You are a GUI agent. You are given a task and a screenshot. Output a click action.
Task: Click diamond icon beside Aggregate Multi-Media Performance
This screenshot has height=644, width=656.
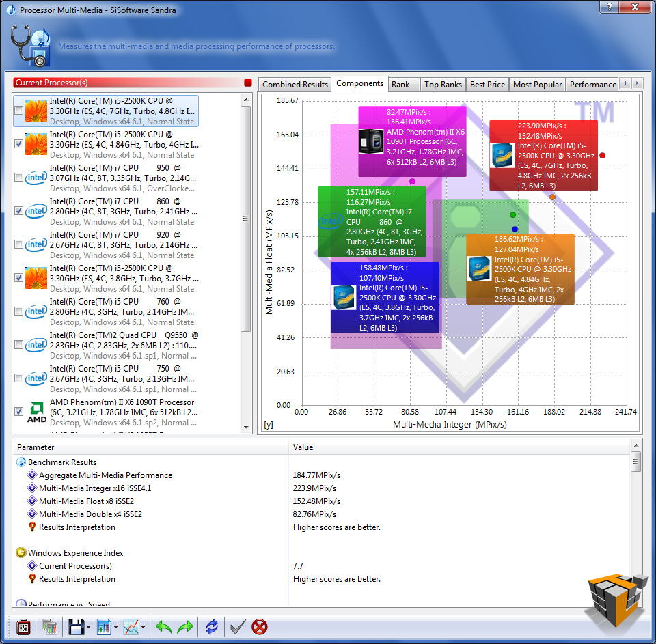tap(32, 475)
